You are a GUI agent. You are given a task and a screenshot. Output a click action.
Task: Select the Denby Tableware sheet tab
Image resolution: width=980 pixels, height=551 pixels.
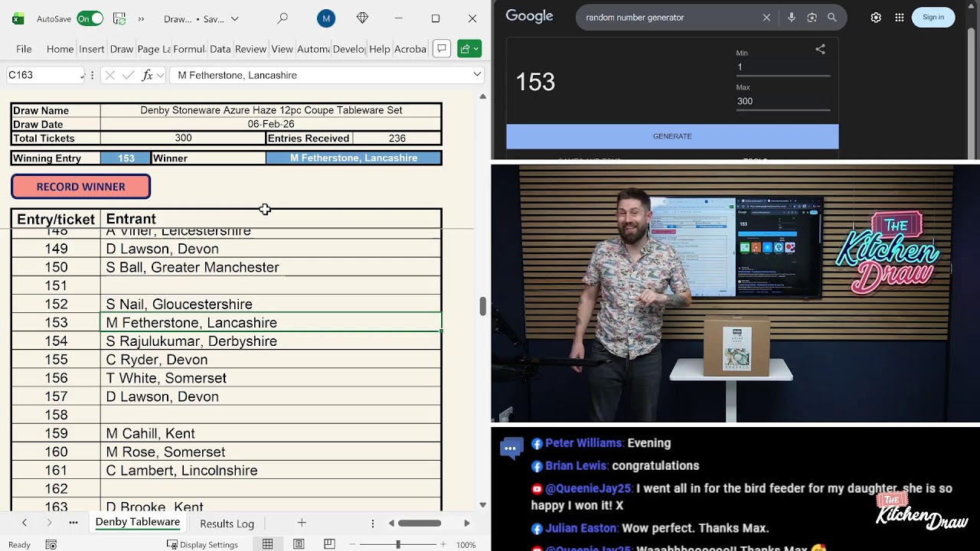pos(138,522)
